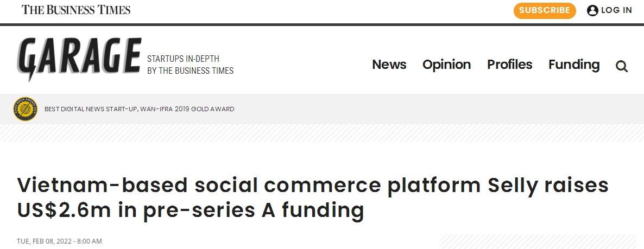Screen dimensions: 644x249
Task: Click the Selly funding article headline
Action: pyautogui.click(x=313, y=197)
